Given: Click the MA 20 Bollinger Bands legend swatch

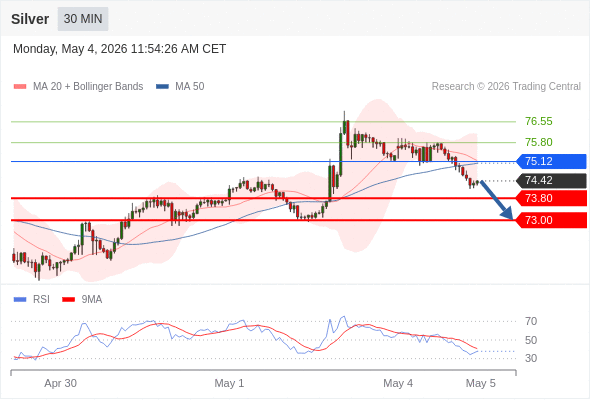Looking at the screenshot, I should pos(20,87).
